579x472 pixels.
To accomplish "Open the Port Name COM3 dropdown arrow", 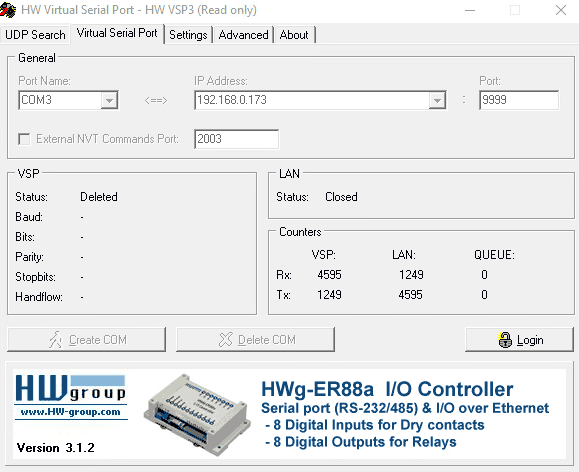I will coord(109,100).
